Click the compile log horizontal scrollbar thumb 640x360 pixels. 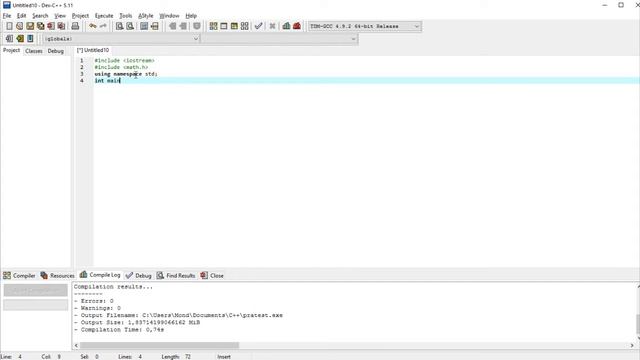160,345
